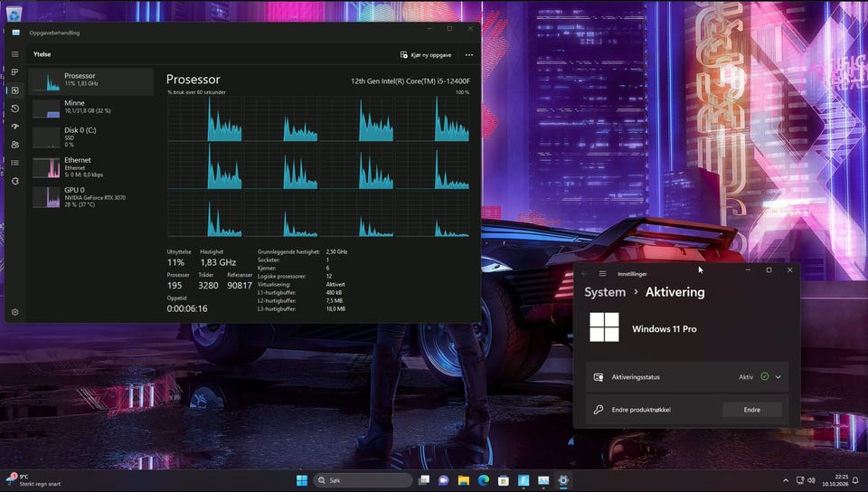Switch to Task Manager taskbar icon
868x492 pixels.
point(543,480)
